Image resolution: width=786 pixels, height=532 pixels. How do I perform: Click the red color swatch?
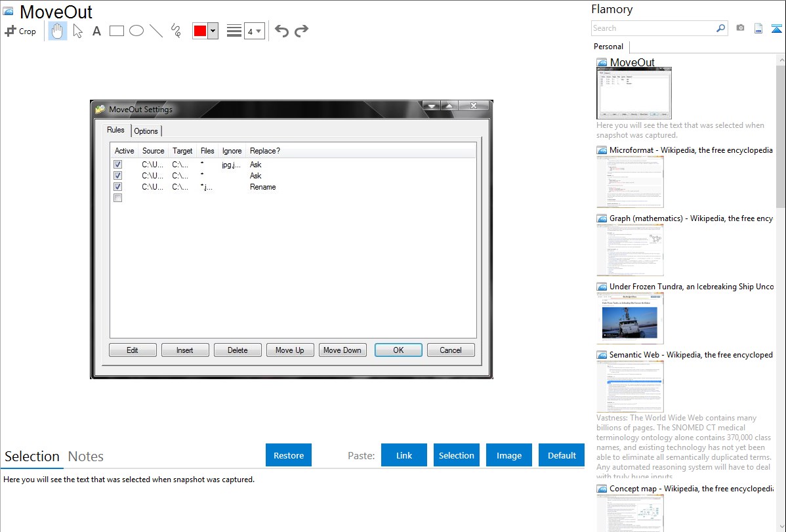click(200, 31)
